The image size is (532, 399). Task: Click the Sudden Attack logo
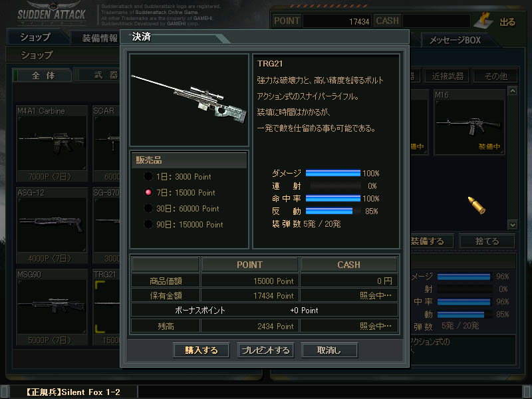tap(52, 13)
